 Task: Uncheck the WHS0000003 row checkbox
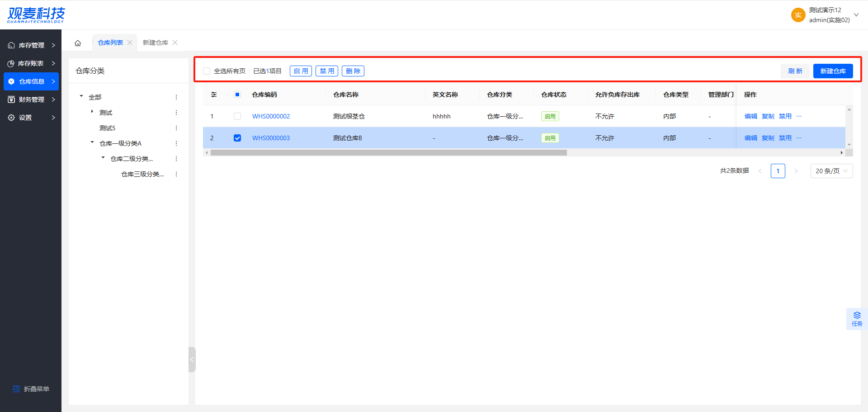click(x=237, y=138)
